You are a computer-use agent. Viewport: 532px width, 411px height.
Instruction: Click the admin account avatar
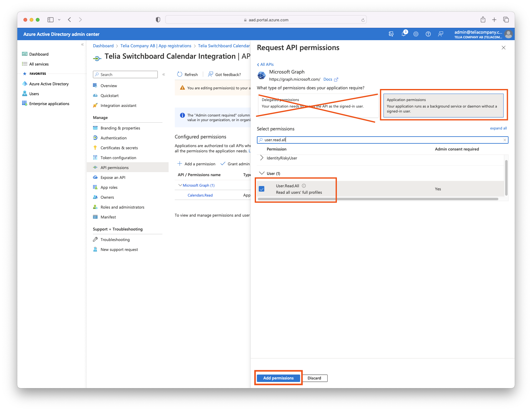(509, 34)
